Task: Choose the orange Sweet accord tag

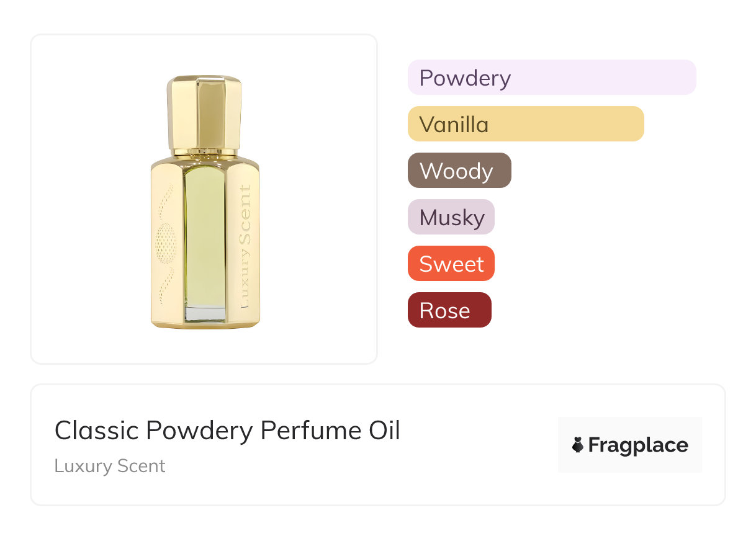Action: pos(451,264)
